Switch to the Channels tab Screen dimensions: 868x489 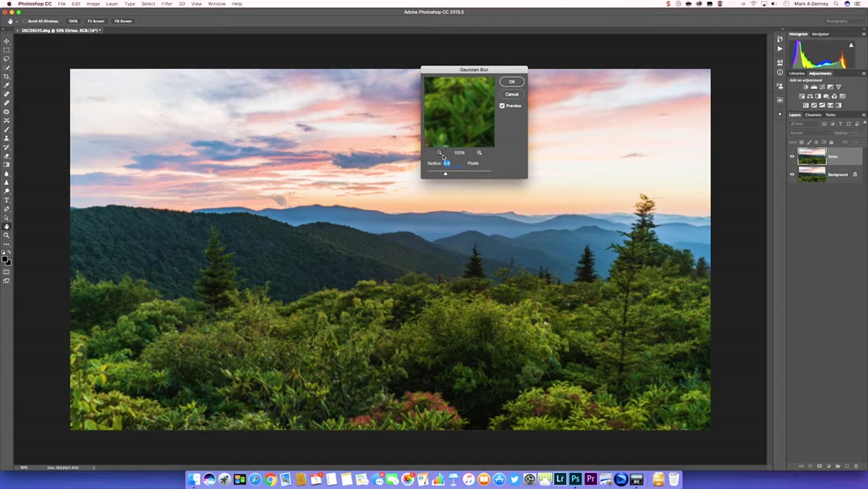(813, 115)
